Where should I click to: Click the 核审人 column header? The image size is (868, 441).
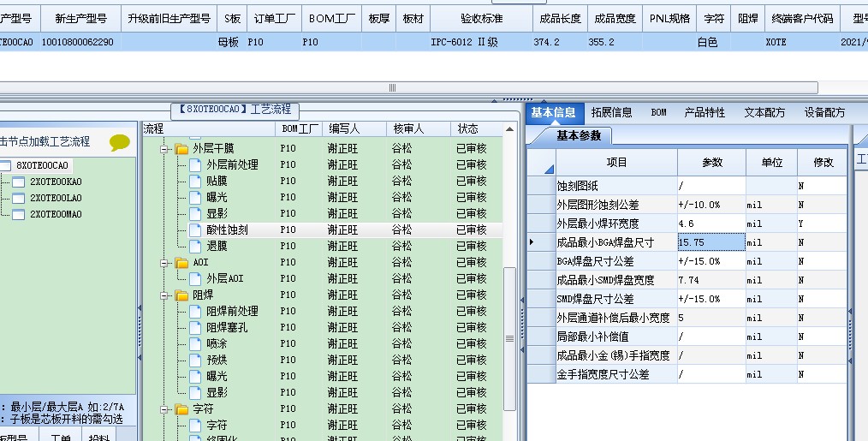click(x=419, y=129)
